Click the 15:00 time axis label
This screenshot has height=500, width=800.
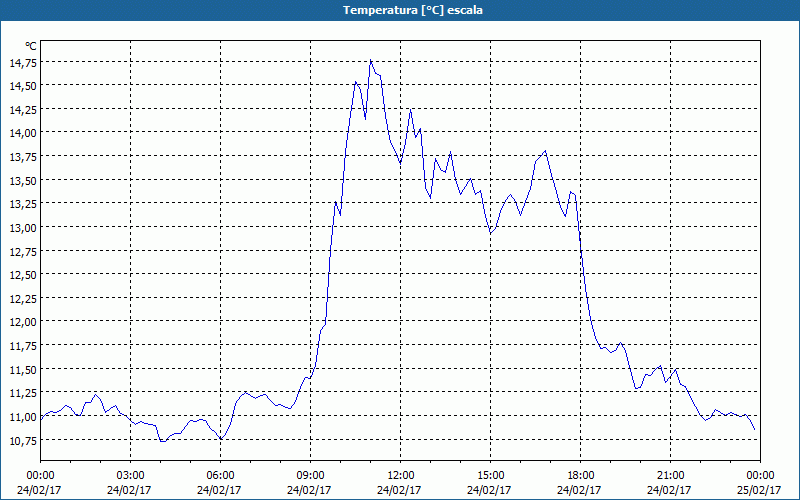[490, 476]
